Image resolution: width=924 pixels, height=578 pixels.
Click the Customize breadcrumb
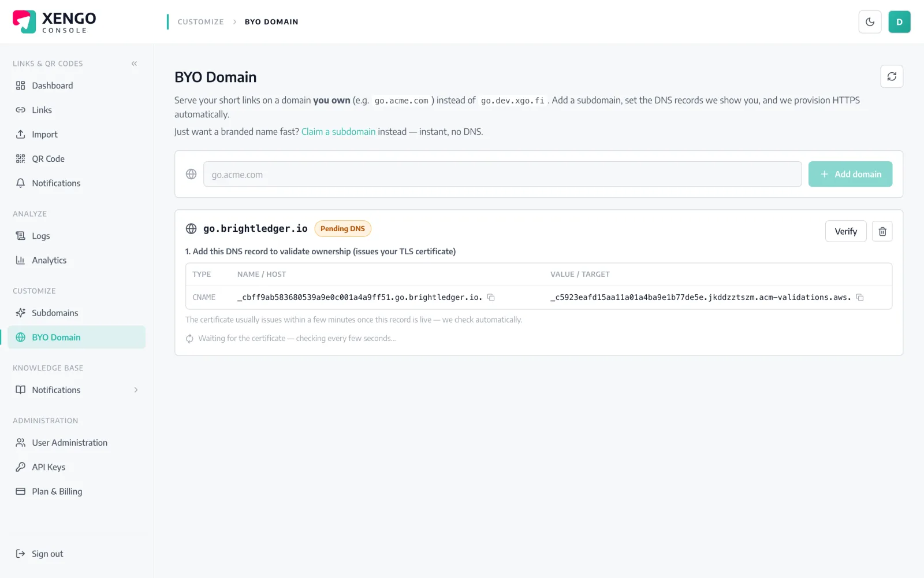[200, 22]
